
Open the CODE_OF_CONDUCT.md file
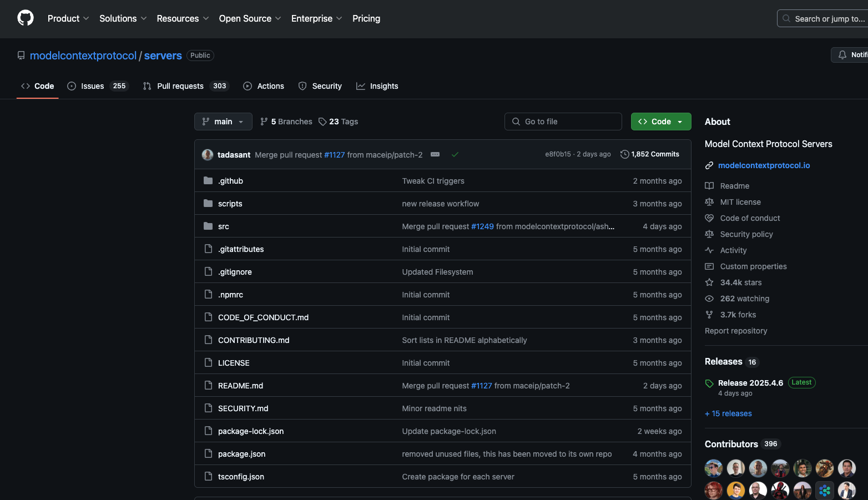tap(263, 317)
